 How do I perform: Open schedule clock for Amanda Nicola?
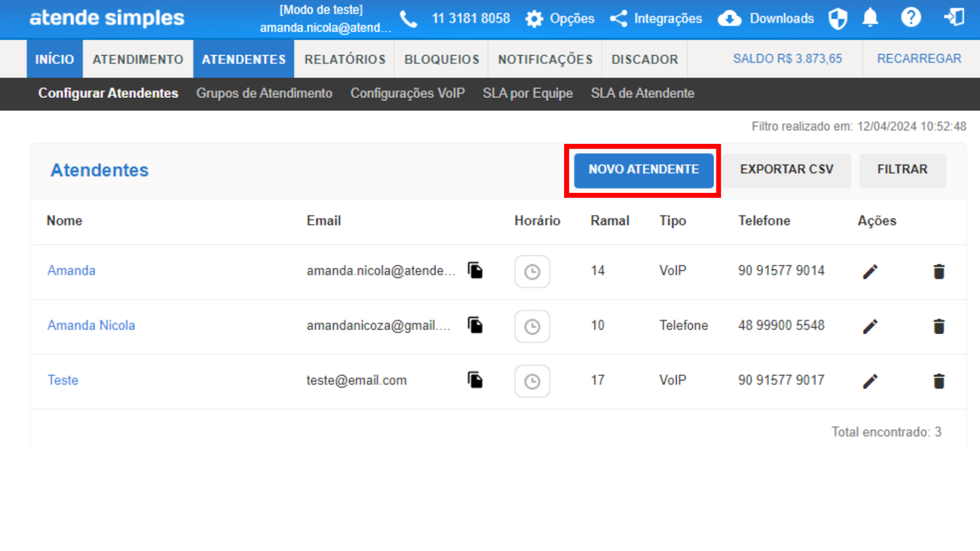(x=532, y=326)
